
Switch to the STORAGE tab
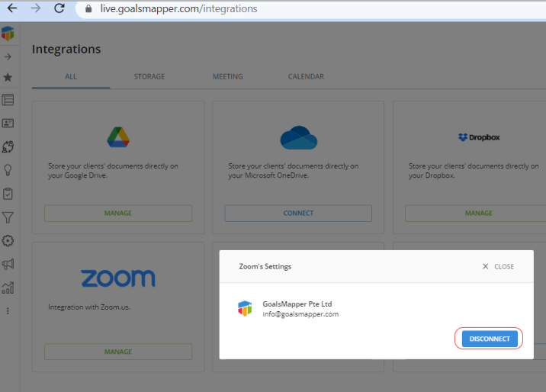pos(149,76)
